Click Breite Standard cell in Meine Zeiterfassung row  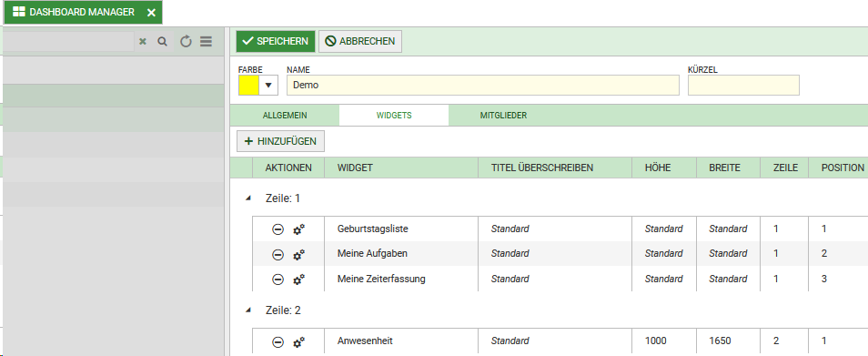(x=728, y=279)
